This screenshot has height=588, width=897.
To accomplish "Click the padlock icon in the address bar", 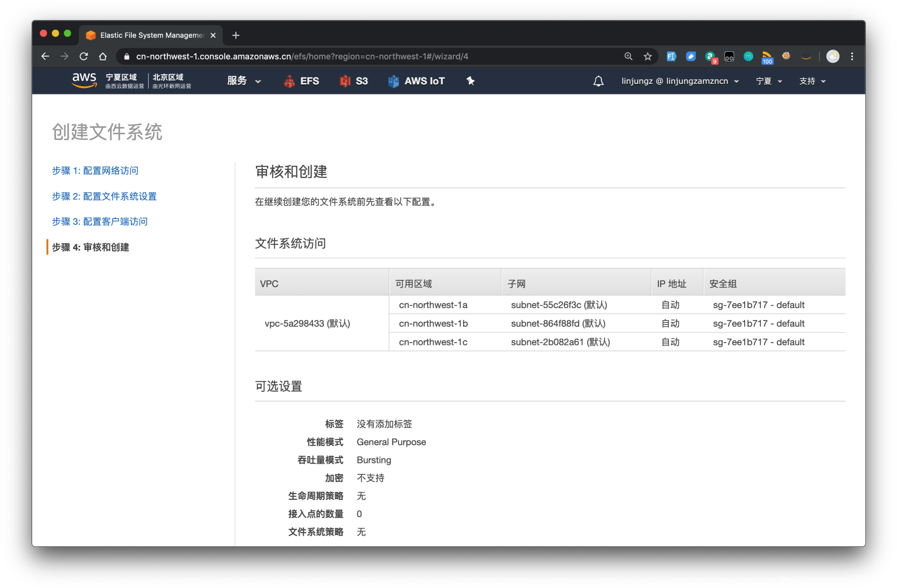I will (x=126, y=56).
